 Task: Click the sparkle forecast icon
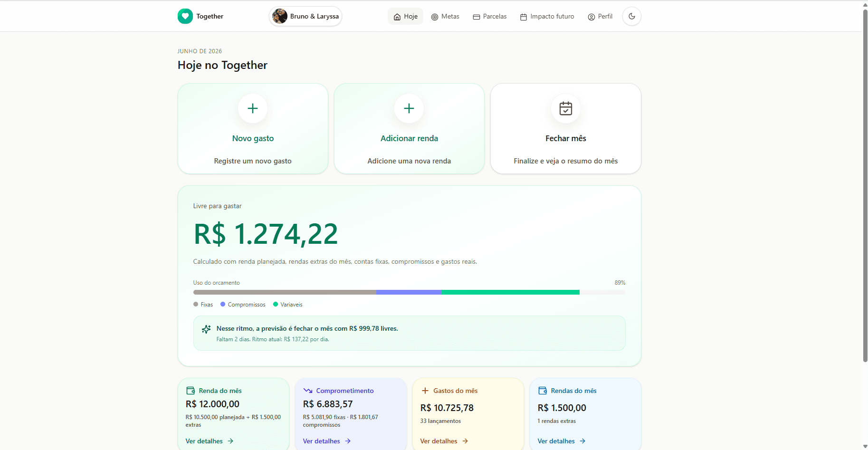(x=206, y=329)
